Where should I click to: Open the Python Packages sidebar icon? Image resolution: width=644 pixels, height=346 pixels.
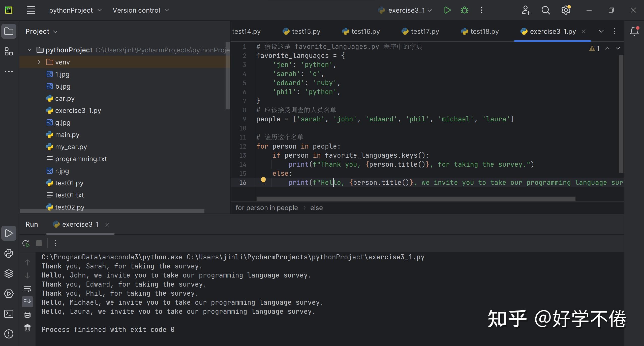pyautogui.click(x=9, y=253)
